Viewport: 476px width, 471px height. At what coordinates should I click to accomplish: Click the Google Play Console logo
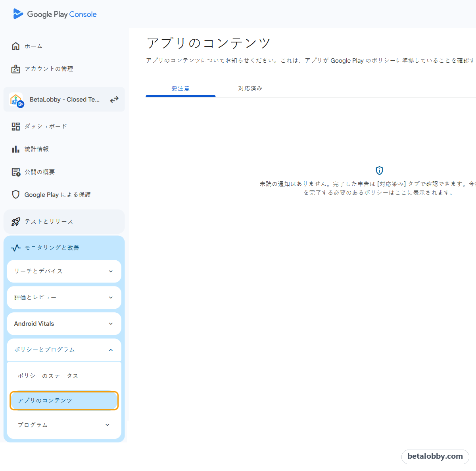55,14
